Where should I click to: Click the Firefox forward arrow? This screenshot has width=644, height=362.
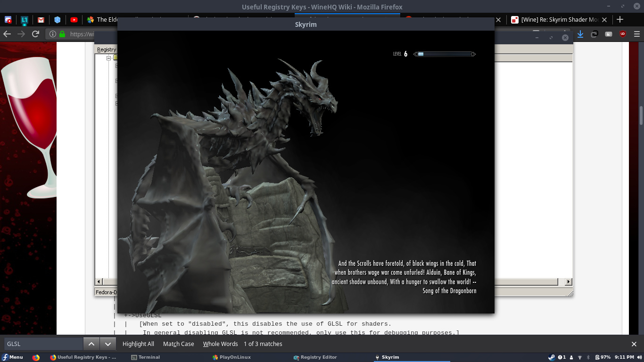(21, 34)
